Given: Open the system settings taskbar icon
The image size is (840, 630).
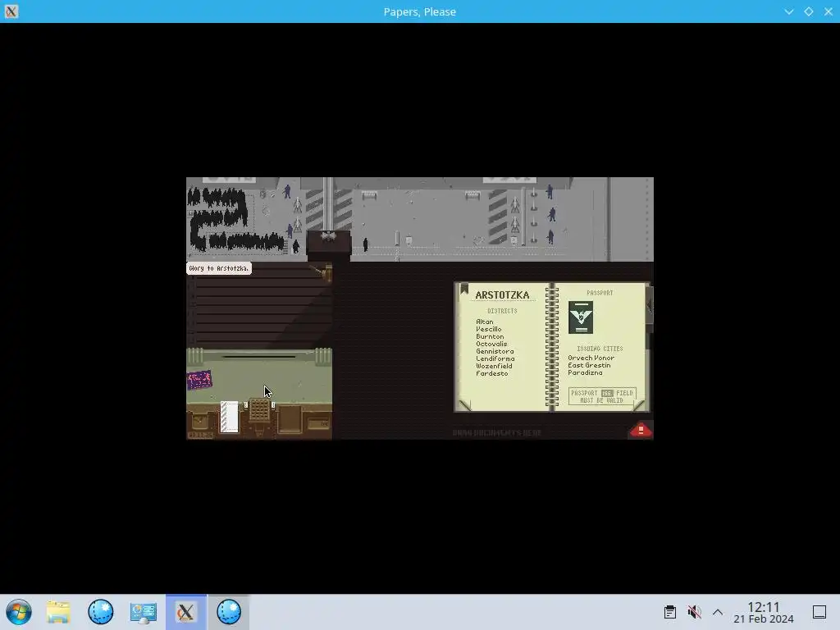Looking at the screenshot, I should pos(143,612).
